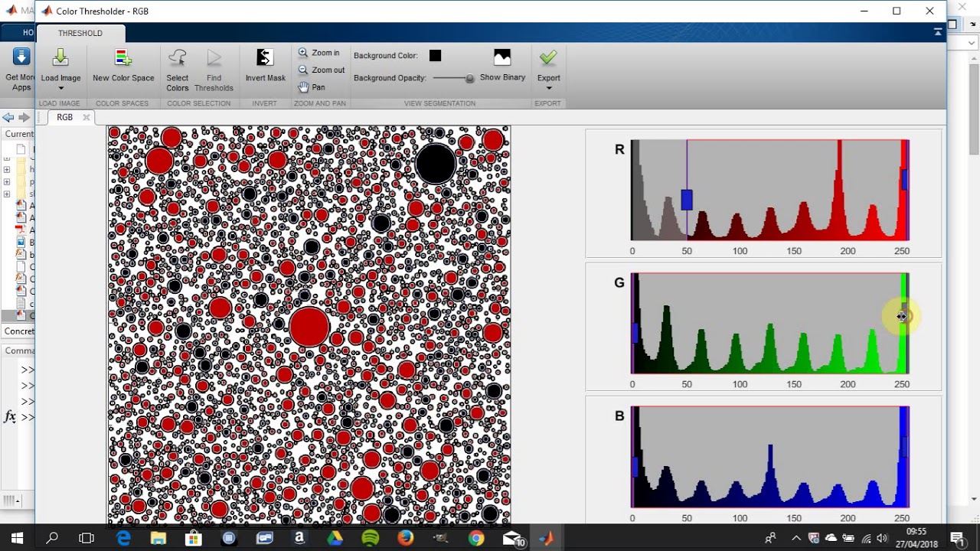
Task: Click the back arrow in MATLAB window
Action: pyautogui.click(x=8, y=117)
